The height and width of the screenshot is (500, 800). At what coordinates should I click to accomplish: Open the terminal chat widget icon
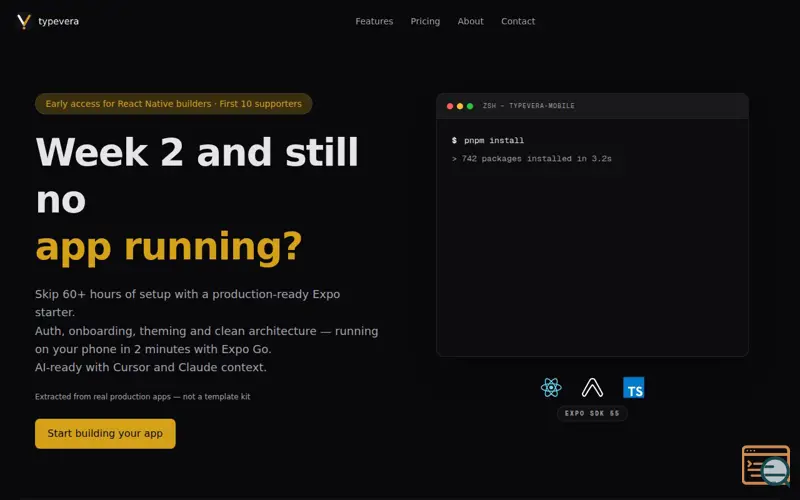[x=766, y=466]
